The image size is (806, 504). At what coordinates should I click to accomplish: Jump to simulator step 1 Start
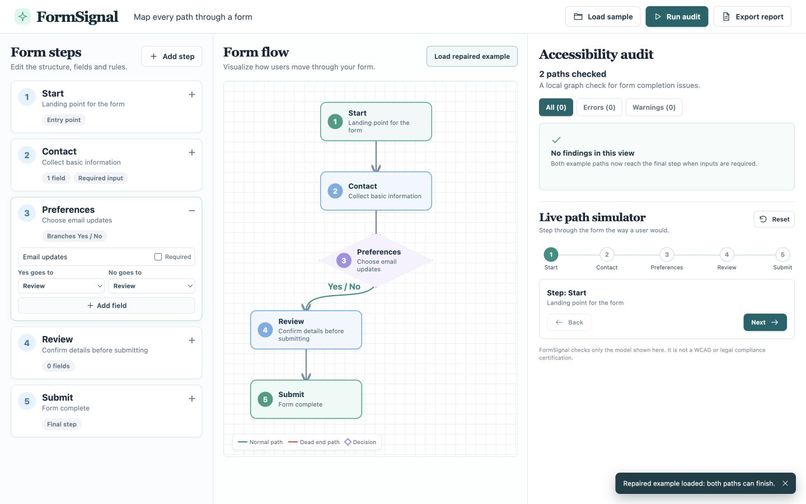[x=551, y=255]
